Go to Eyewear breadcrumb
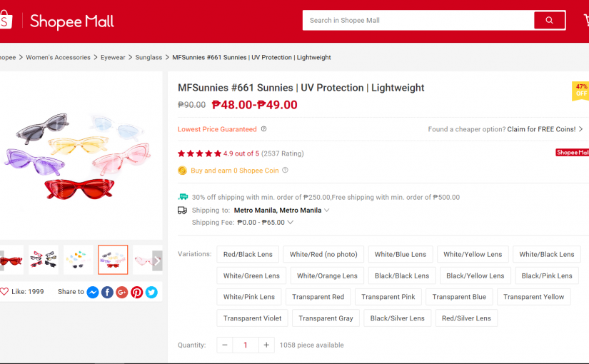 click(113, 58)
